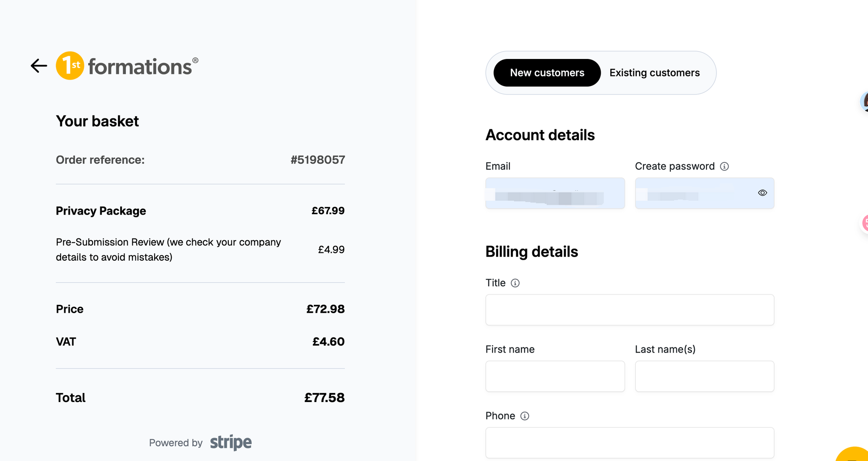Click the pink circular icon at right edge

(865, 223)
